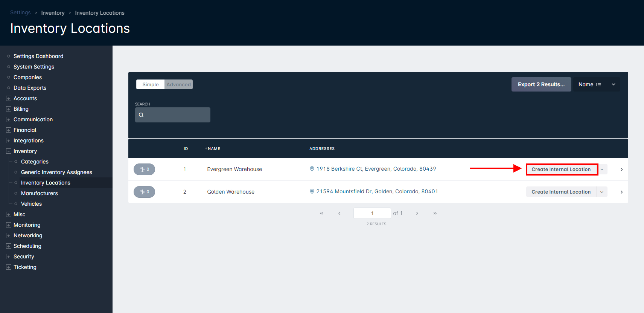Toggle sort direction icon beside Name

point(598,85)
